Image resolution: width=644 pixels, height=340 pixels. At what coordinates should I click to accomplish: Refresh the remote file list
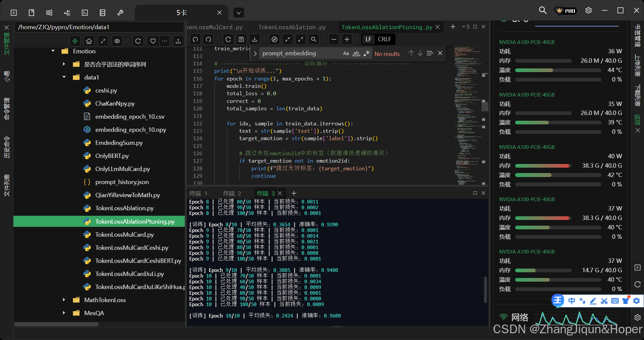[138, 41]
